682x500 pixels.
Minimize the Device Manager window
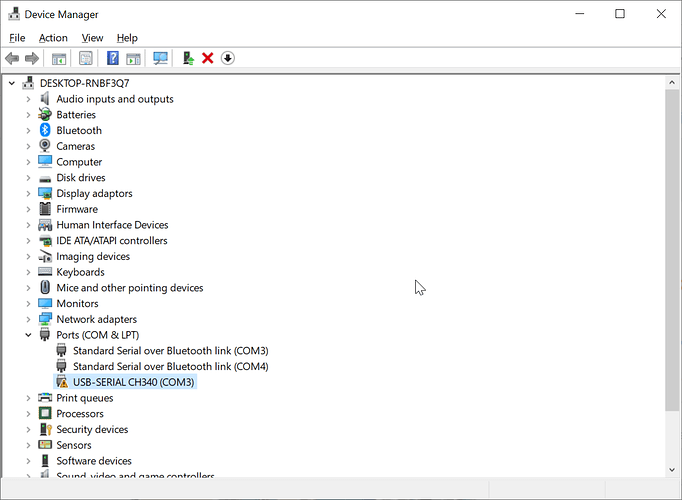pyautogui.click(x=579, y=14)
